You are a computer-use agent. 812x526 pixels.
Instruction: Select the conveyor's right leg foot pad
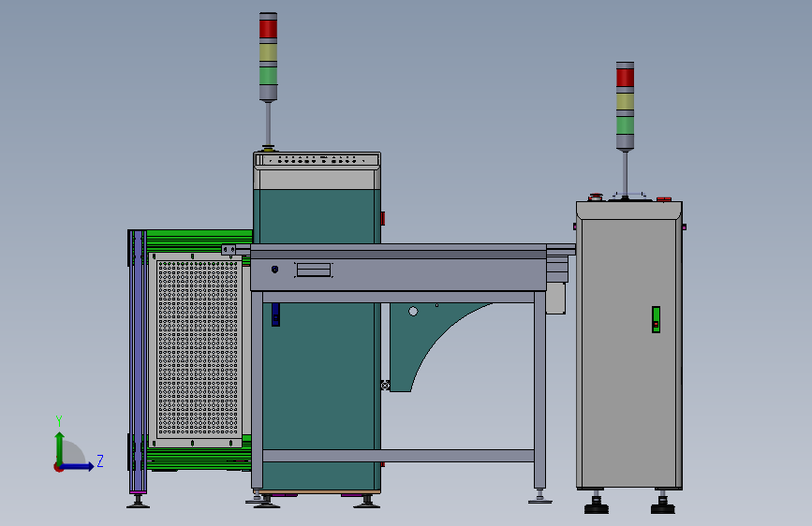(x=540, y=500)
